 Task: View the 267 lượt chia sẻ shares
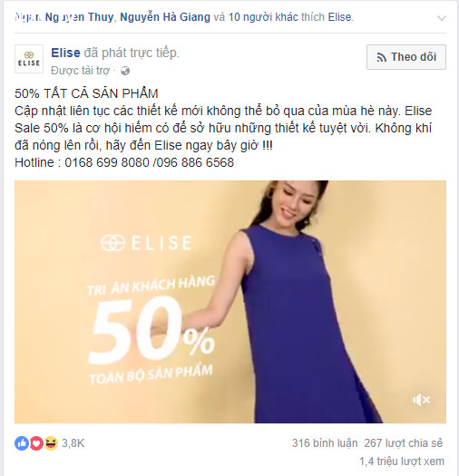404,443
